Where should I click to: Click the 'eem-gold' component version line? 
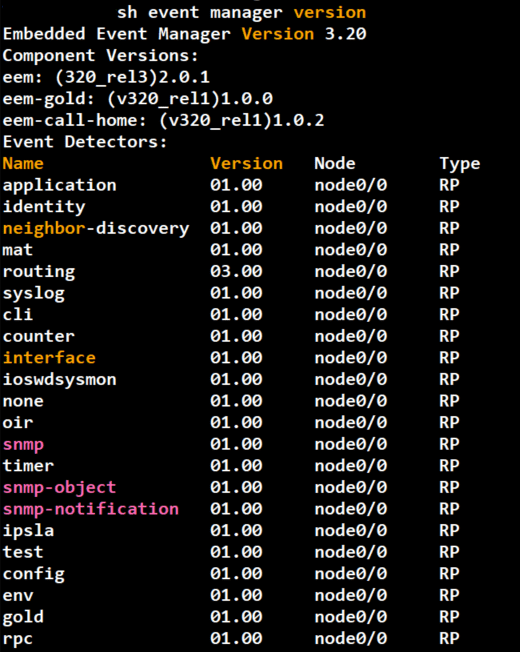138,99
